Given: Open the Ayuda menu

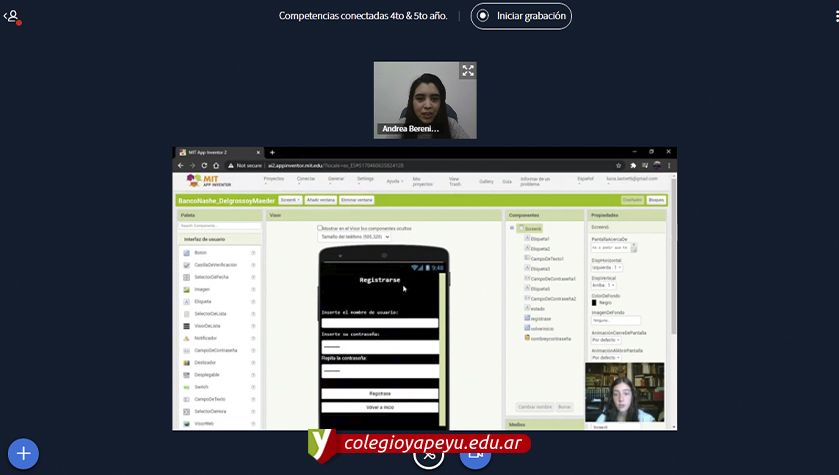Looking at the screenshot, I should pos(394,181).
